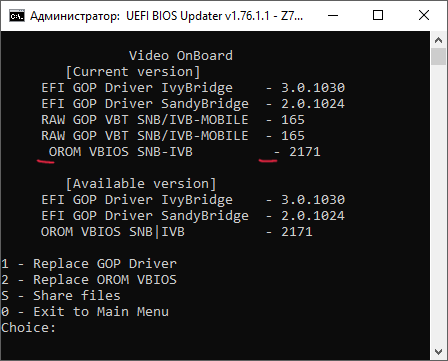This screenshot has width=448, height=361.
Task: Click the available 'OROM VBIOS SNB|IVB' line
Action: pyautogui.click(x=177, y=232)
